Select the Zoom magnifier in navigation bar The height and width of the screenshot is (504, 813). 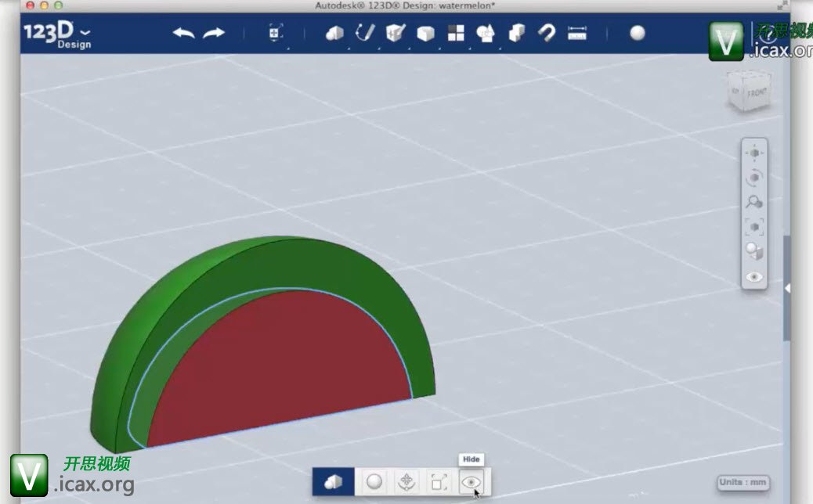[x=754, y=202]
